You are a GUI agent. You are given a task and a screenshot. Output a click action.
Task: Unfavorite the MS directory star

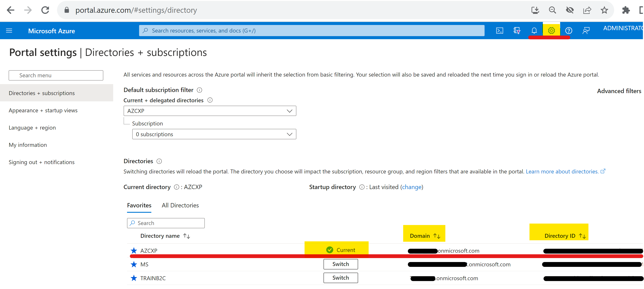[134, 264]
